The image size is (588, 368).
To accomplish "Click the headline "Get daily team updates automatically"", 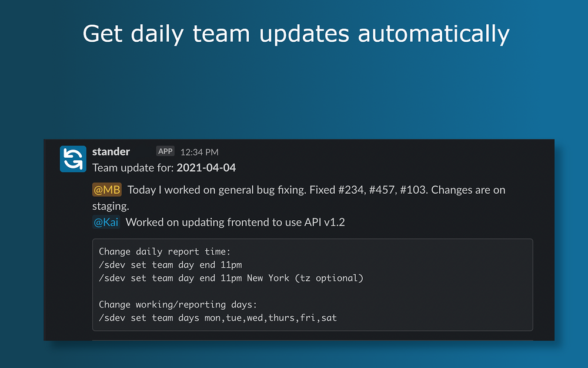I will click(x=296, y=34).
